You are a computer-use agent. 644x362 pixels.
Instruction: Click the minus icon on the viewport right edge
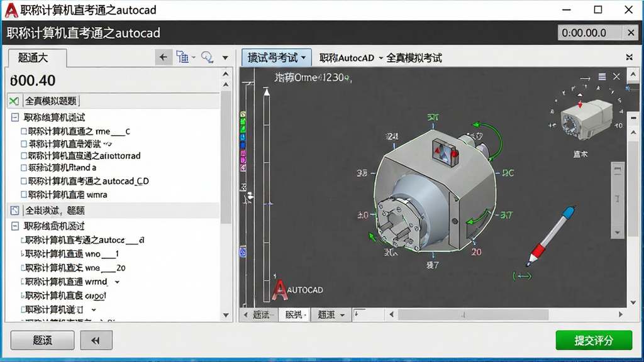pos(633,118)
